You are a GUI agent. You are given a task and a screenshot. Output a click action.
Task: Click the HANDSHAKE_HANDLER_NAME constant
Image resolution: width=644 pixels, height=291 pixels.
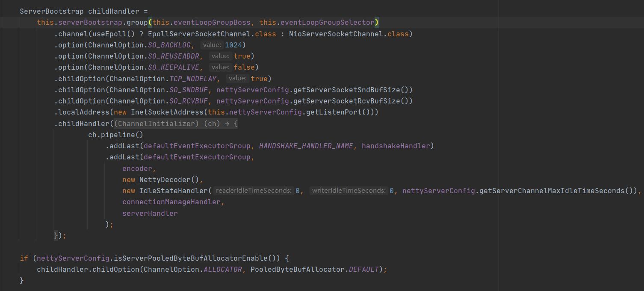306,146
